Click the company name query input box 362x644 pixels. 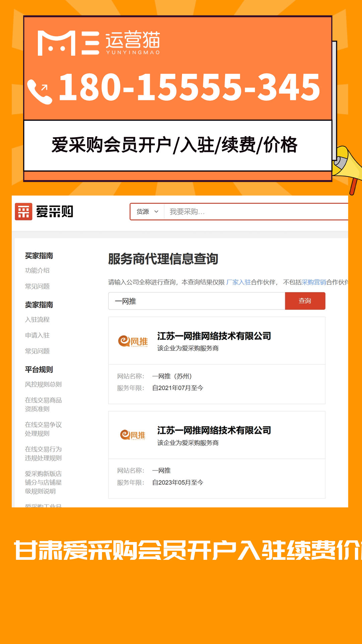[x=197, y=301]
